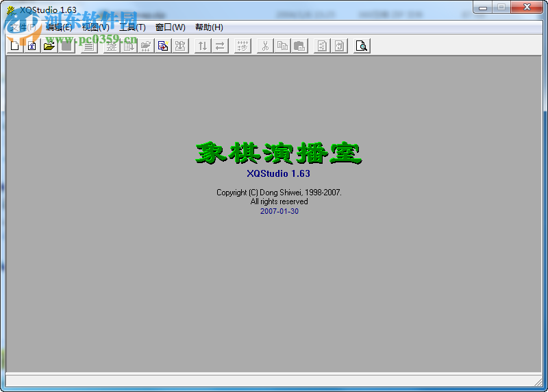Open a file with the yellow folder icon
This screenshot has width=548, height=392.
[49, 46]
